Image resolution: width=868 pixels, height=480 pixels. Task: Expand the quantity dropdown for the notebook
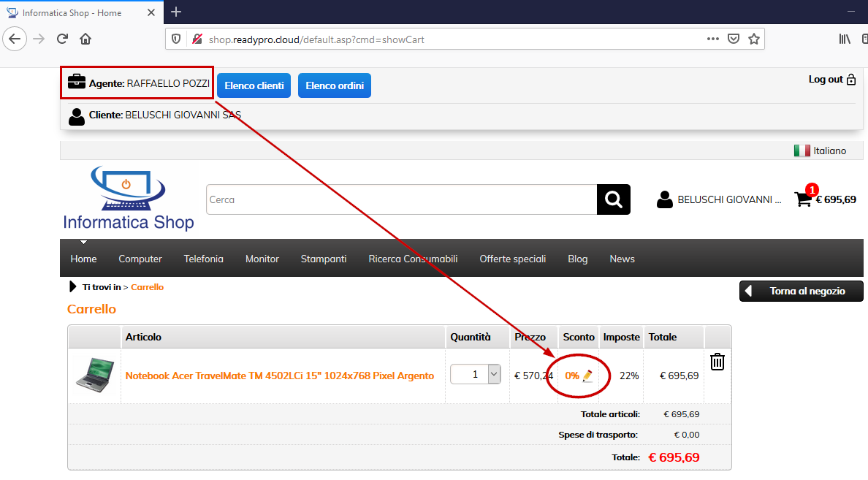tap(494, 374)
